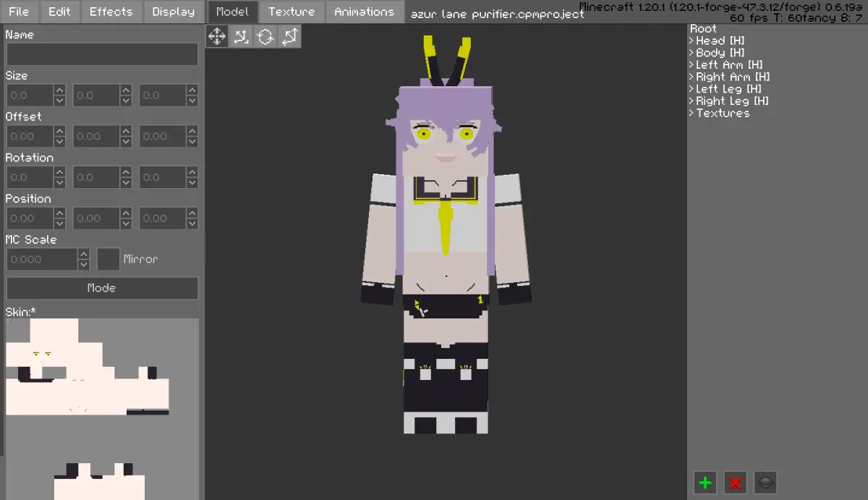Decrease MC Scale with down arrow

pos(84,265)
